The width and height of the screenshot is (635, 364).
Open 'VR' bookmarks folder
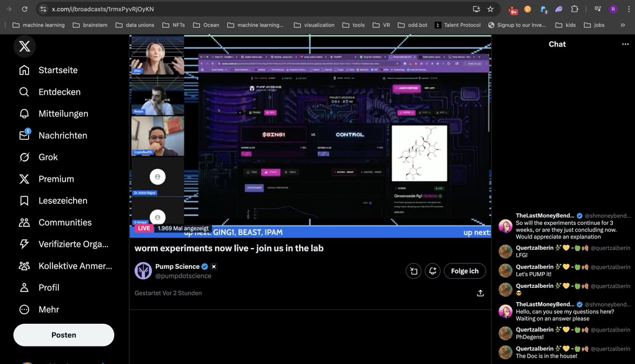(380, 25)
